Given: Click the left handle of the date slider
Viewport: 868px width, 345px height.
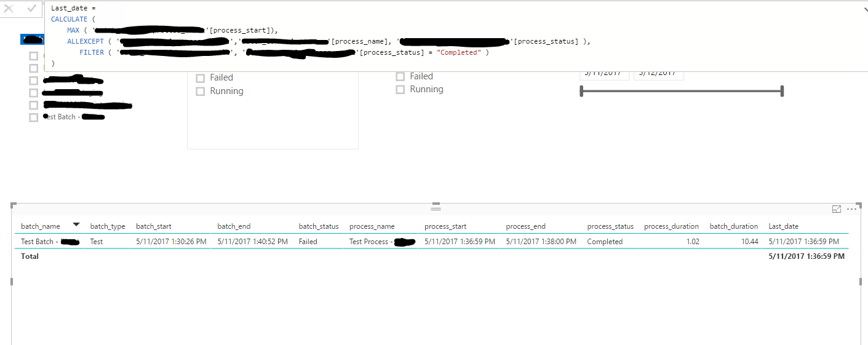Looking at the screenshot, I should [x=581, y=91].
